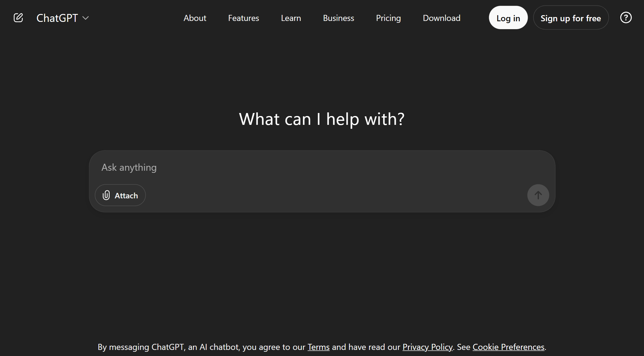Navigate to Features
644x356 pixels.
coord(243,18)
